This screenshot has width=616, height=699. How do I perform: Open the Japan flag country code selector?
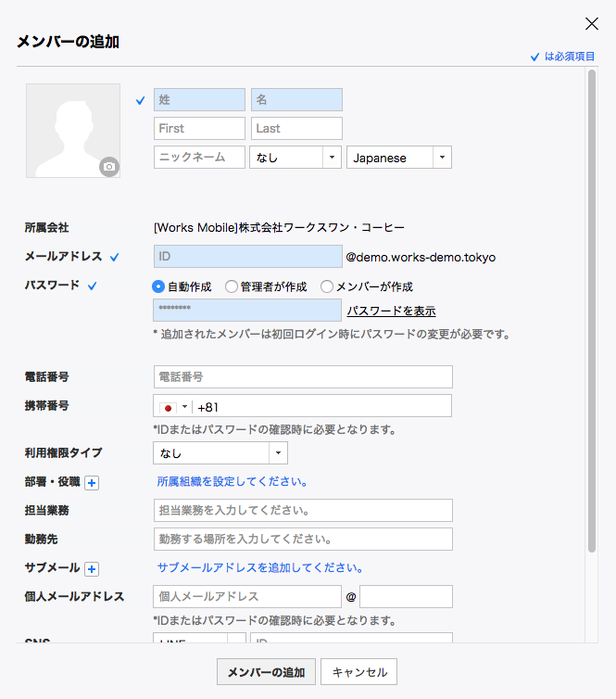point(174,407)
